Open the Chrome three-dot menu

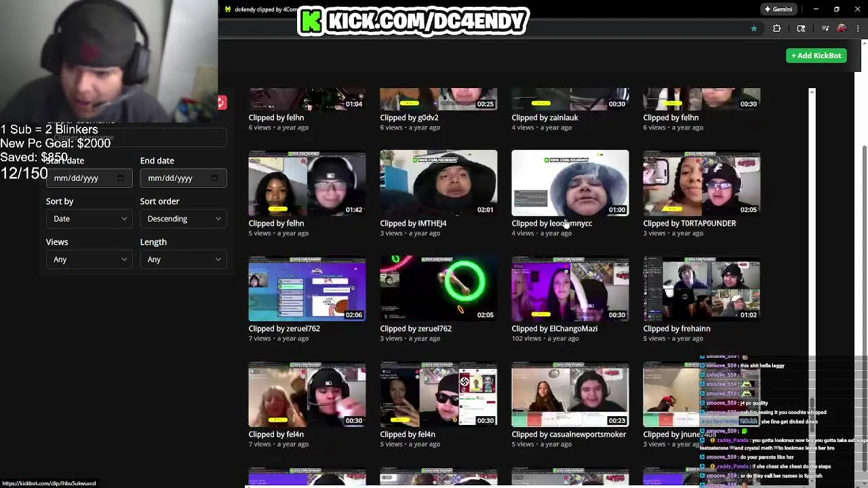[x=859, y=28]
